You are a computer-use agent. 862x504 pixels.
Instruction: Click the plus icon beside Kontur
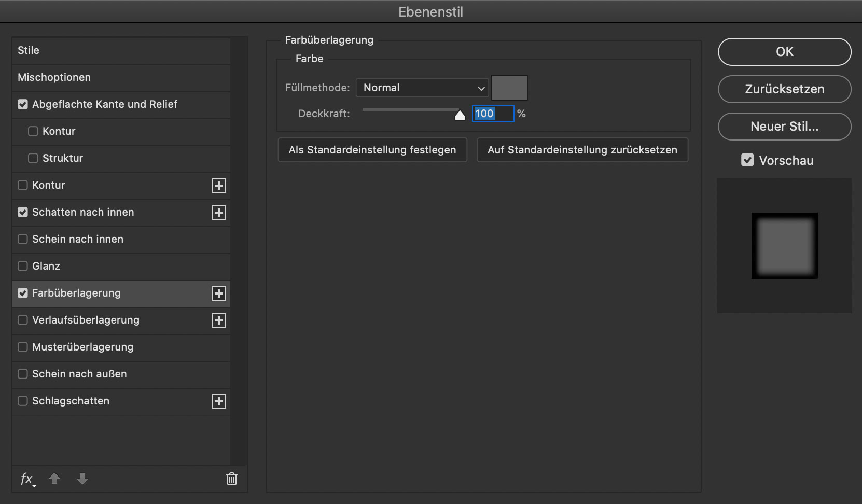point(219,186)
